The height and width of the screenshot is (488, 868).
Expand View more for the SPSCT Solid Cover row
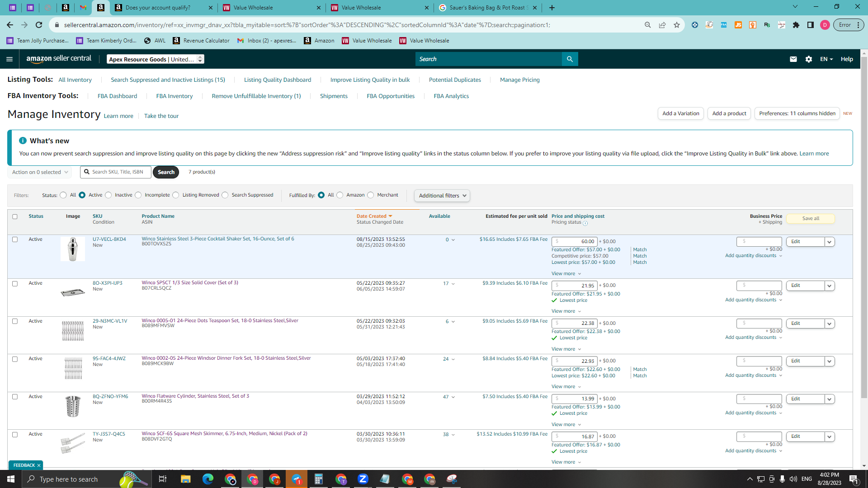click(566, 311)
